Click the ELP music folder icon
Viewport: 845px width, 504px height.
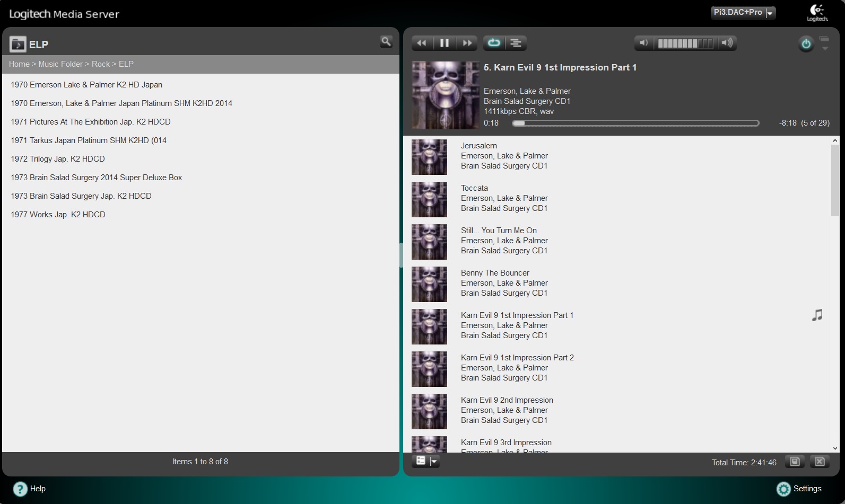point(18,44)
